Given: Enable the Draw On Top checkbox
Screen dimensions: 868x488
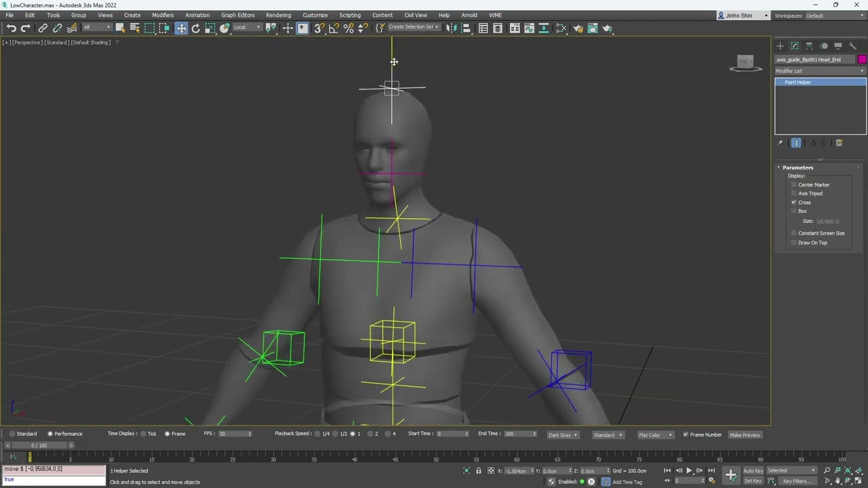Looking at the screenshot, I should point(794,243).
